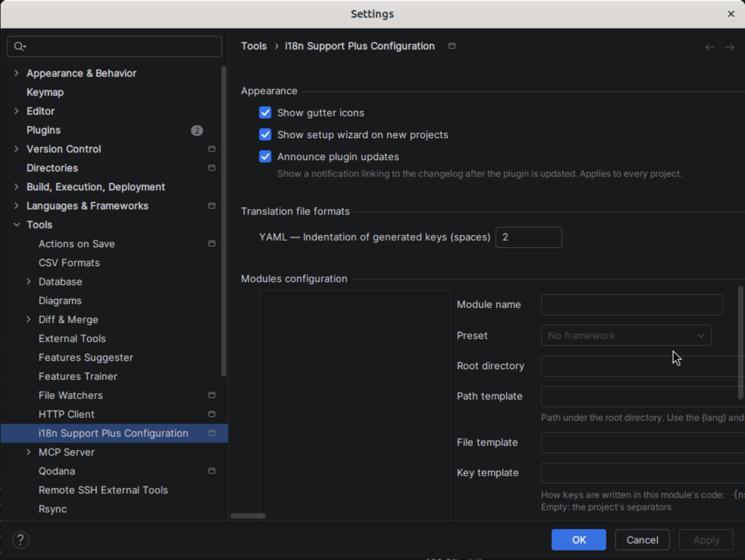745x560 pixels.
Task: Select i18n Support Plus Configuration item
Action: pyautogui.click(x=114, y=433)
